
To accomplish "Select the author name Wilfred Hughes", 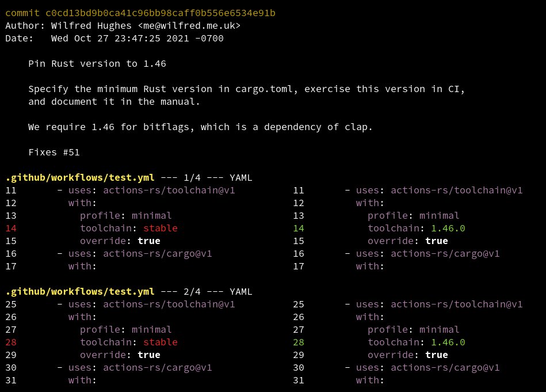I will (x=91, y=26).
